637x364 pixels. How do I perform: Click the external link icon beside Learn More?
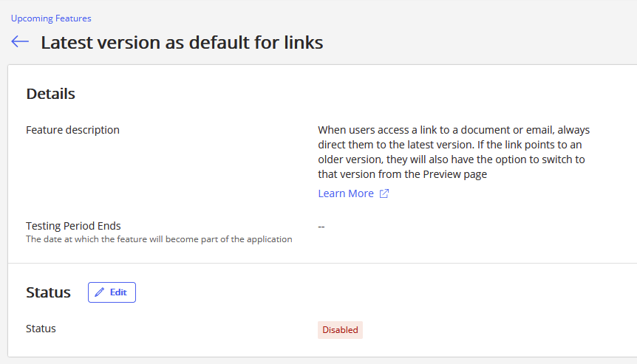pyautogui.click(x=384, y=194)
